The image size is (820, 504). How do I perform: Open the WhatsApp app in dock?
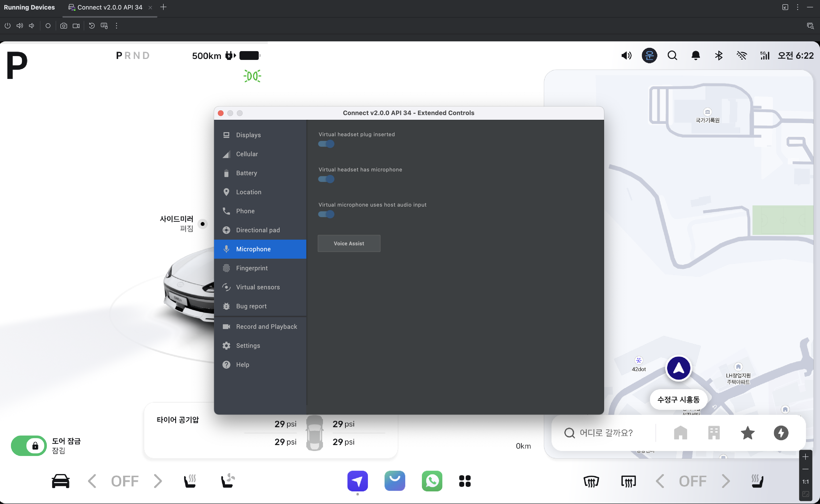432,481
